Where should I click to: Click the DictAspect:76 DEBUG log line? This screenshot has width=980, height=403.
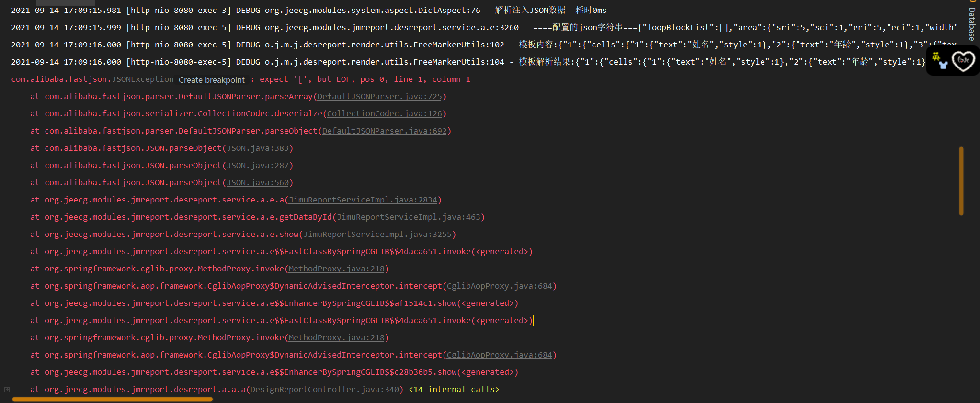(309, 11)
